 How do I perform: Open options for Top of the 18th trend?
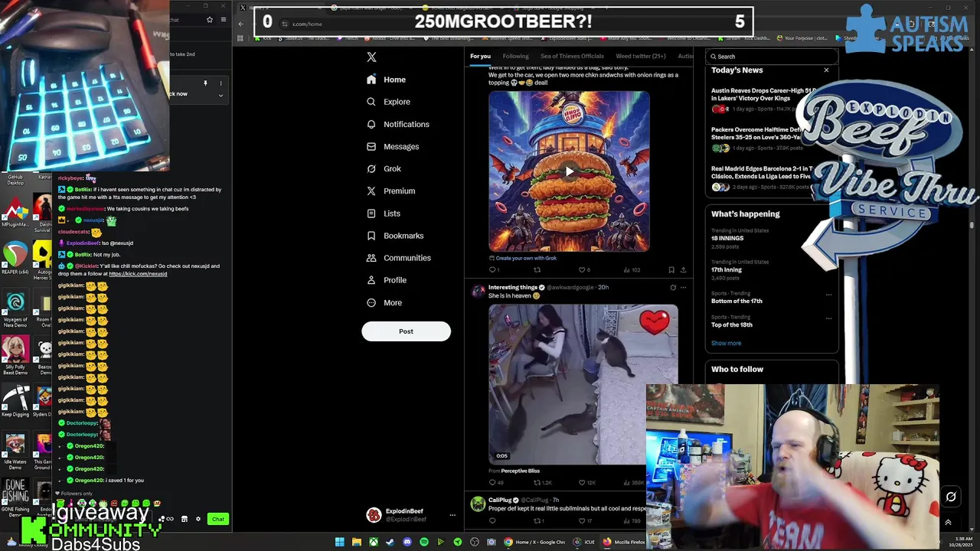pos(828,318)
